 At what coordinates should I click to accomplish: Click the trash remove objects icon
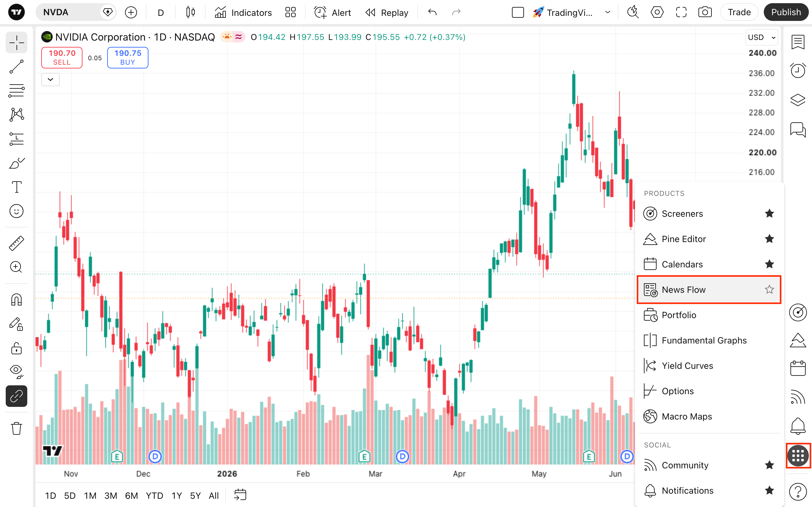point(16,428)
